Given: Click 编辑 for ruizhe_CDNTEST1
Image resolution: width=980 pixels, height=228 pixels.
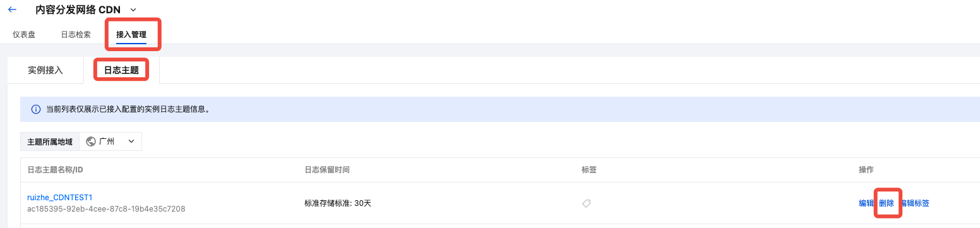Looking at the screenshot, I should (866, 203).
